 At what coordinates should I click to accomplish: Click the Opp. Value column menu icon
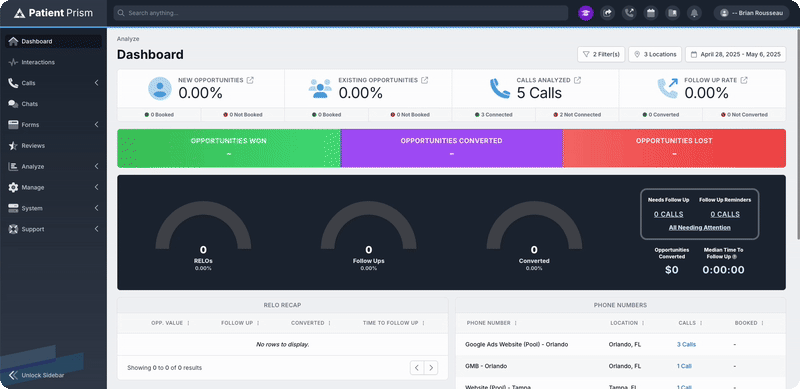tap(188, 323)
